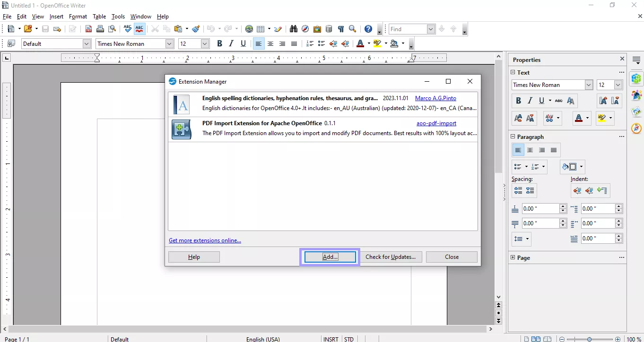Viewport: 644px width, 342px height.
Task: Open the Marco A.G.Pinto publisher link
Action: [435, 98]
